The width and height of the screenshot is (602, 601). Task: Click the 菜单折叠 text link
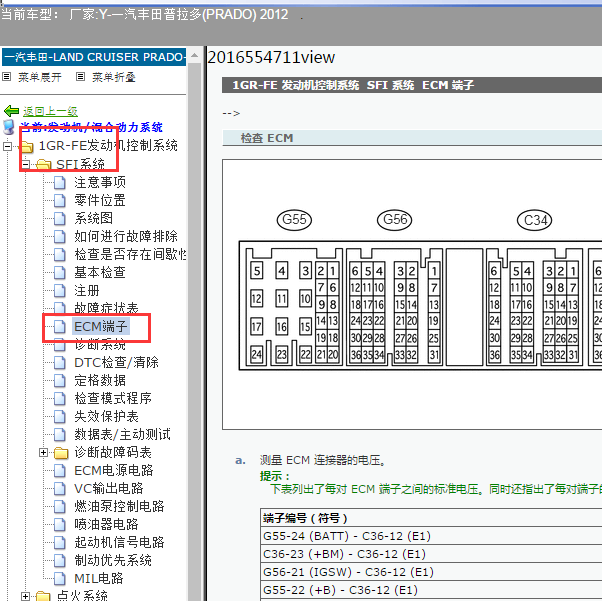point(114,77)
